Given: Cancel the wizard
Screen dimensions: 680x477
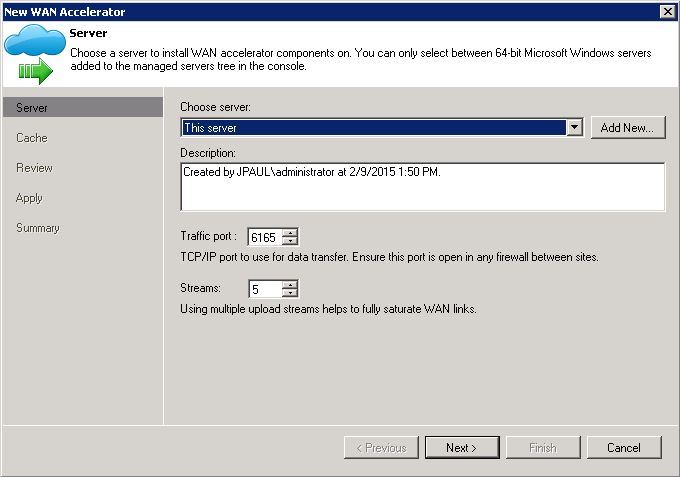Looking at the screenshot, I should click(x=624, y=448).
